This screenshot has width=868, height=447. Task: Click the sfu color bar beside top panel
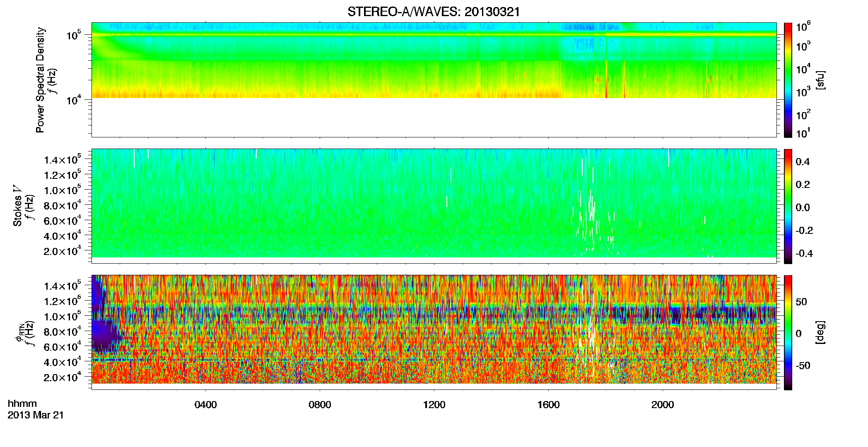click(788, 79)
